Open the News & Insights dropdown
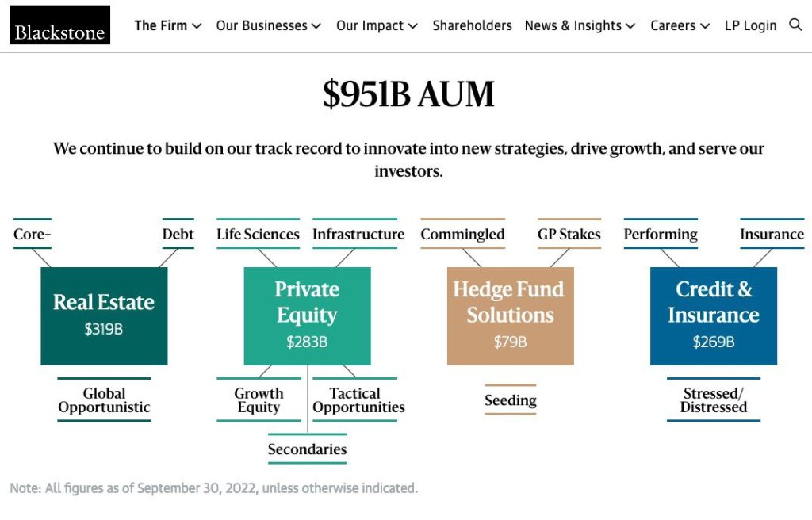812x520 pixels. [580, 25]
